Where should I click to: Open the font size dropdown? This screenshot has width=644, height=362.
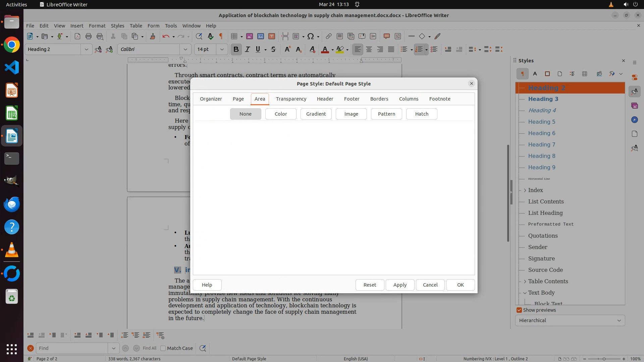[222, 49]
